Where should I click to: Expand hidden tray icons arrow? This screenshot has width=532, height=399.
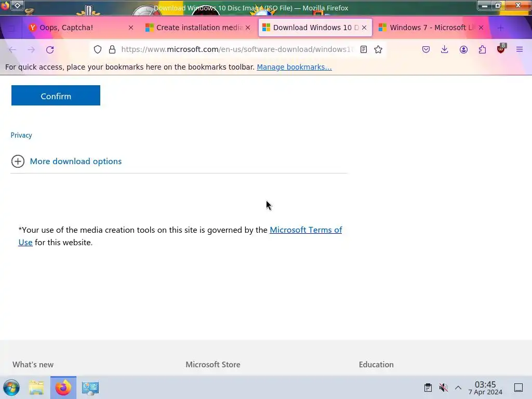(458, 388)
